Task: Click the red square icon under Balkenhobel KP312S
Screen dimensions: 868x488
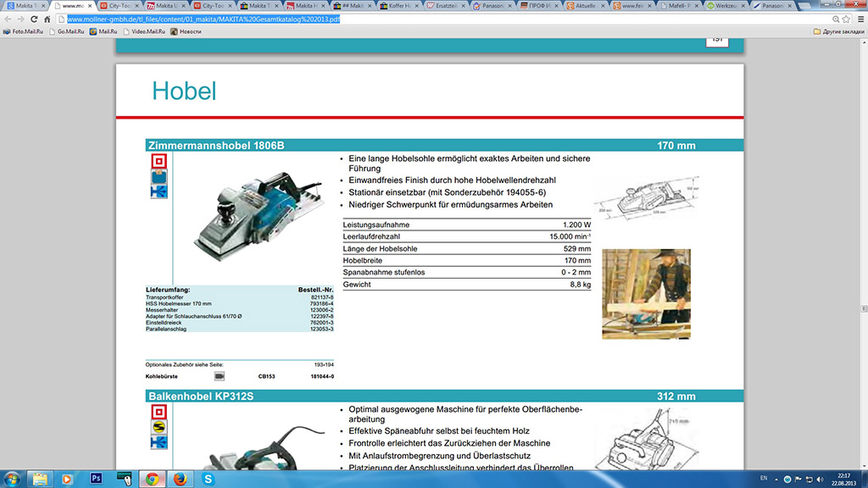Action: tap(159, 412)
